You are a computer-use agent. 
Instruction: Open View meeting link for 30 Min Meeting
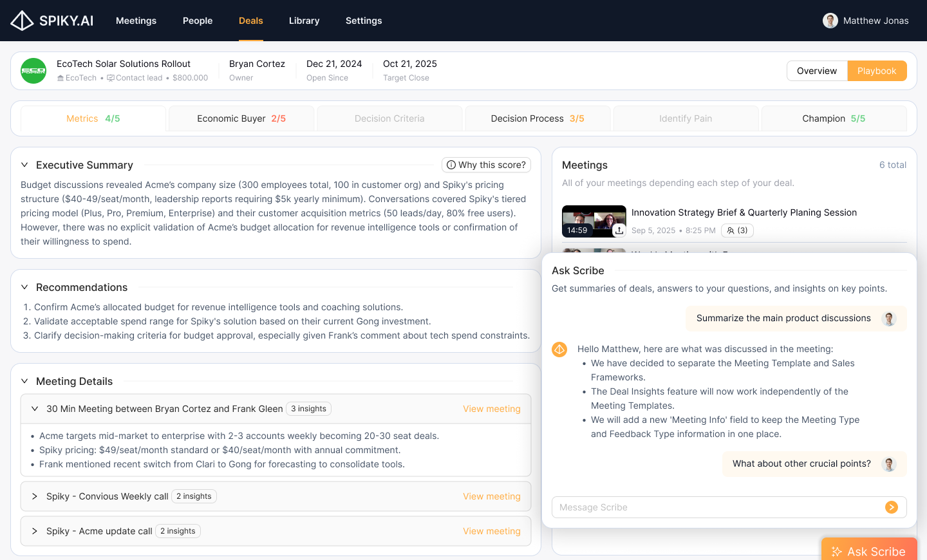tap(491, 409)
